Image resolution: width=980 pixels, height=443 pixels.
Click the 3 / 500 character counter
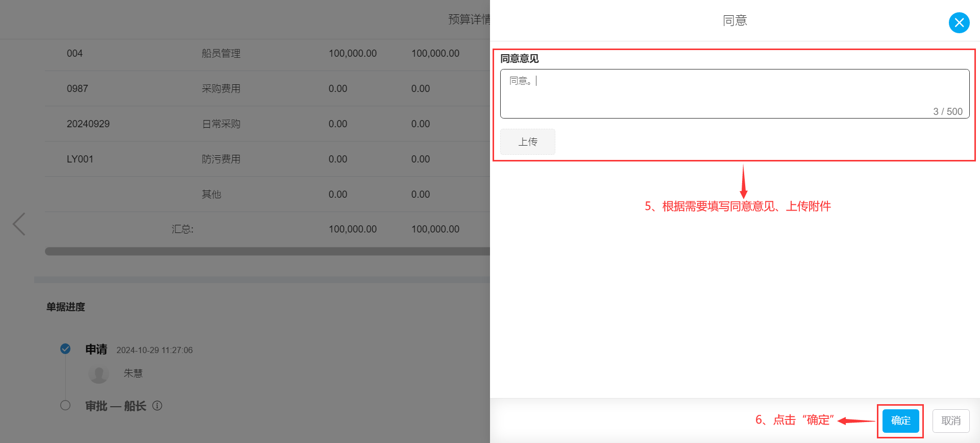948,111
